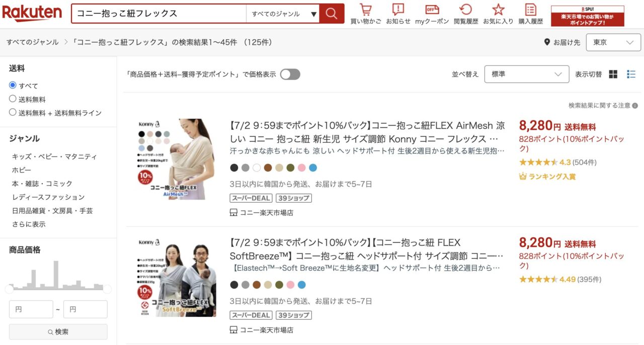Click the 検索 price filter button
The image size is (644, 345).
58,332
